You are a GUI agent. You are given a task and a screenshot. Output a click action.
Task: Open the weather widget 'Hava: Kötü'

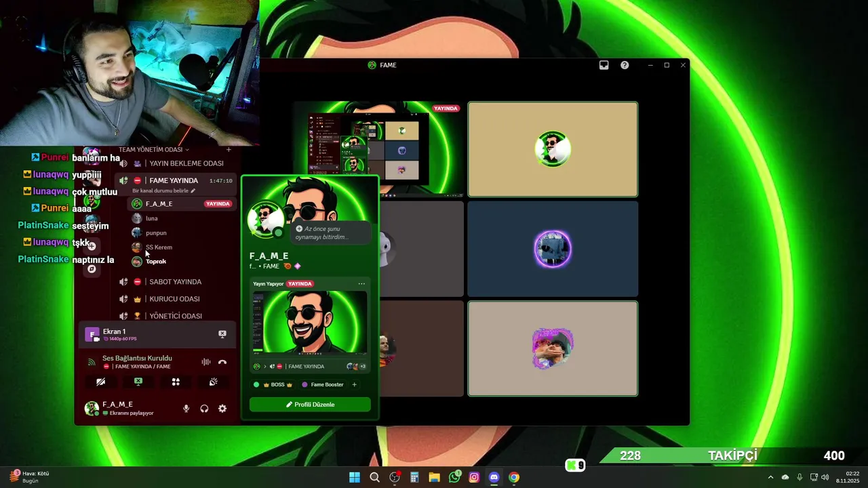pos(28,477)
